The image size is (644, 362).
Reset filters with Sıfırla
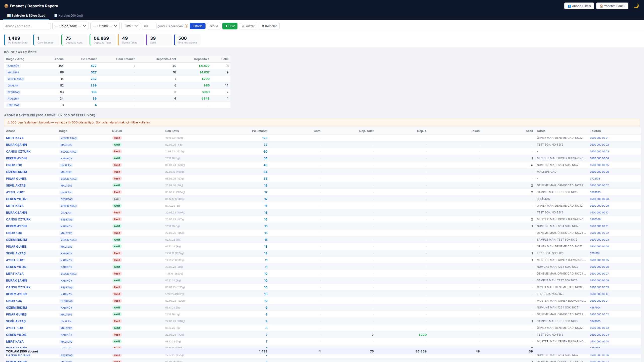point(214,26)
